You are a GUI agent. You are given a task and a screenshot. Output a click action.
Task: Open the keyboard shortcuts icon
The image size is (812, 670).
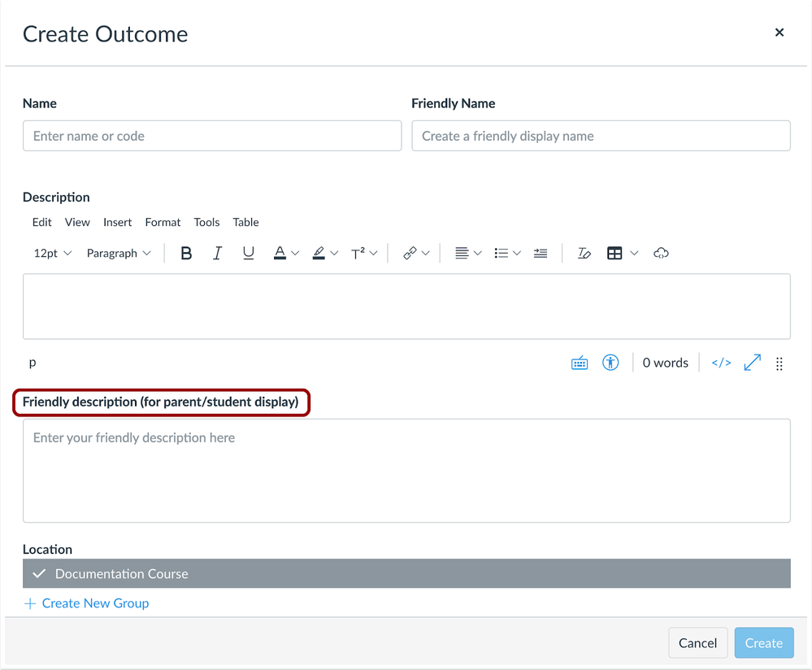point(580,363)
